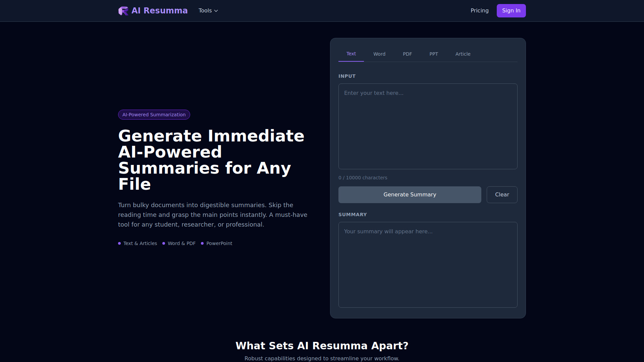Switch to the Article tab
Viewport: 644px width, 362px height.
point(463,54)
